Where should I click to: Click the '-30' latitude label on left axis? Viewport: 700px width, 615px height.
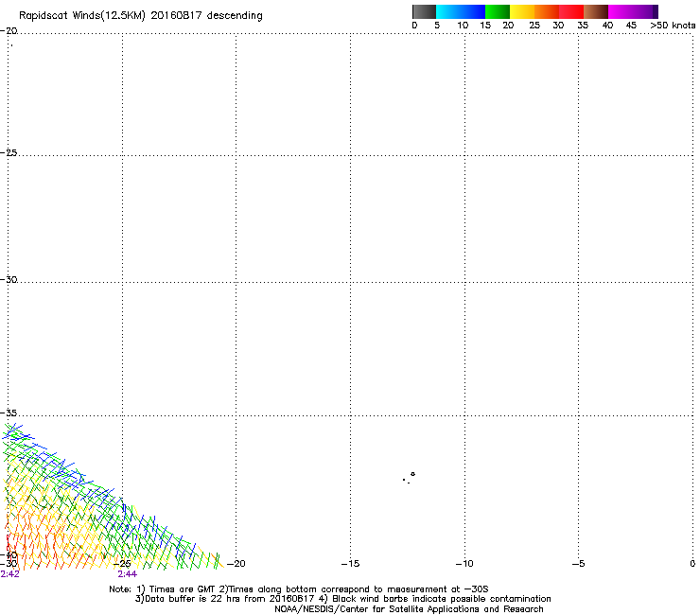(x=9, y=279)
